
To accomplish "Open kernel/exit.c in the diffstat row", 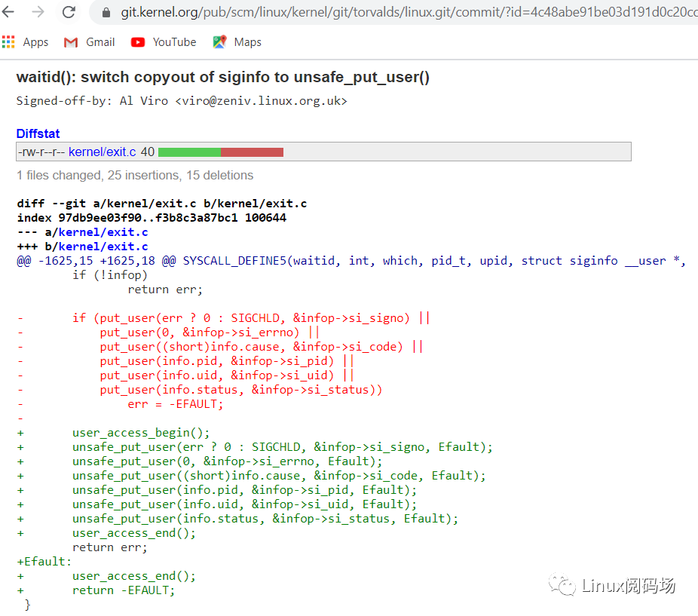I will click(x=102, y=152).
